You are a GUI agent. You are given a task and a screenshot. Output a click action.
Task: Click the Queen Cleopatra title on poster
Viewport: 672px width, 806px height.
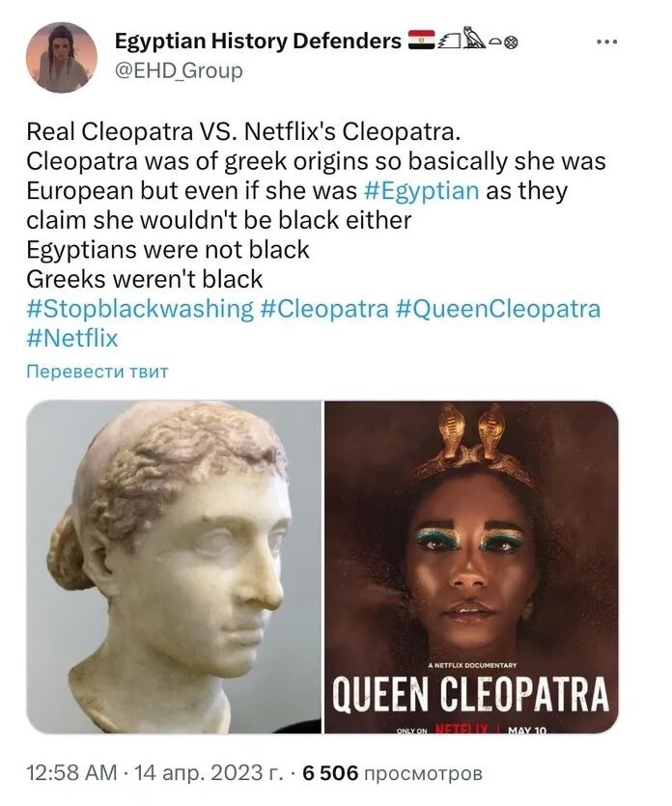[470, 695]
